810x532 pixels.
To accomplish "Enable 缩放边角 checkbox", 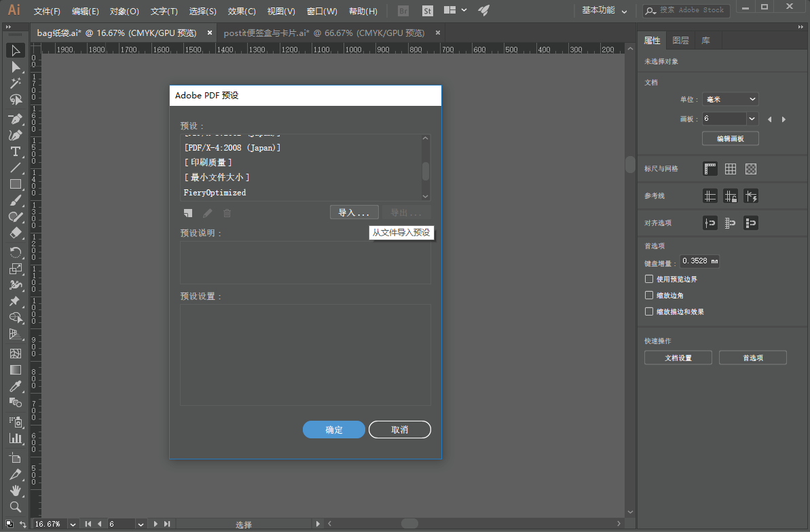I will tap(649, 295).
